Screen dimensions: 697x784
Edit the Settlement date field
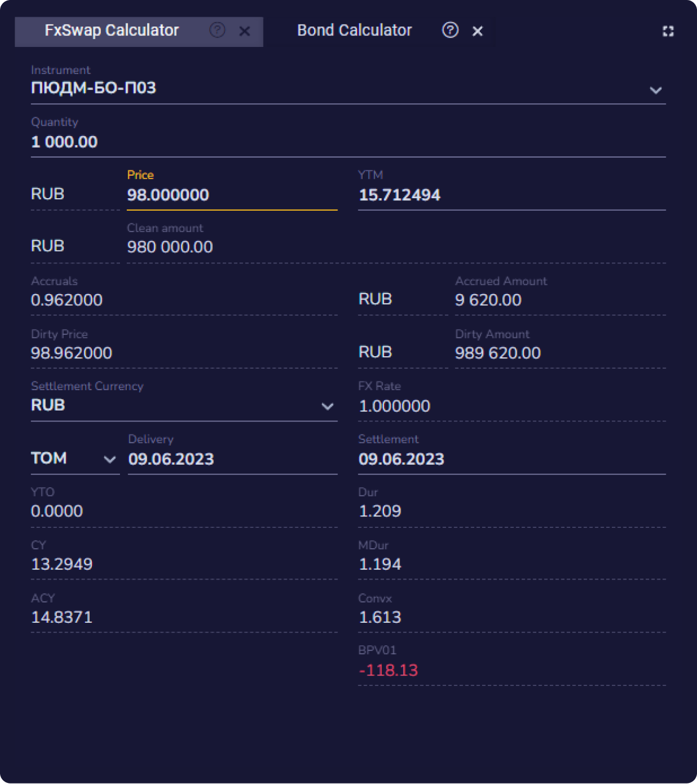[x=511, y=459]
